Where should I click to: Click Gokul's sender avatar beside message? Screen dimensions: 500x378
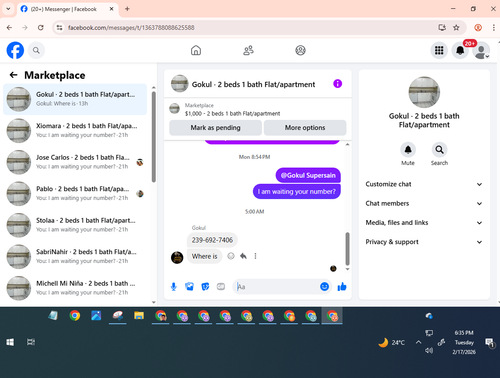point(177,257)
